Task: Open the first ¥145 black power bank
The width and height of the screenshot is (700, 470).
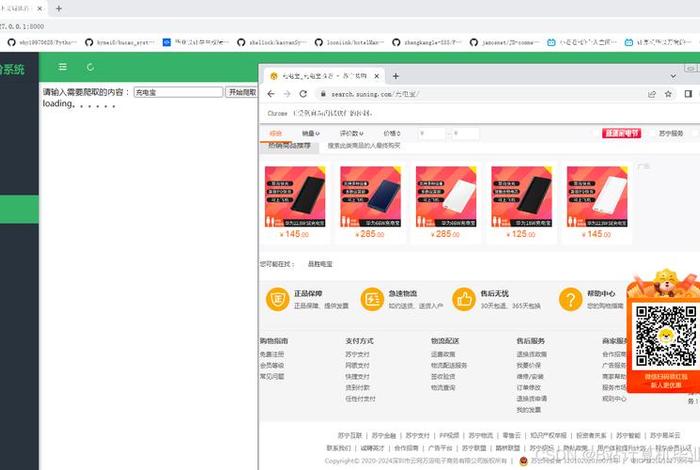Action: tap(295, 197)
